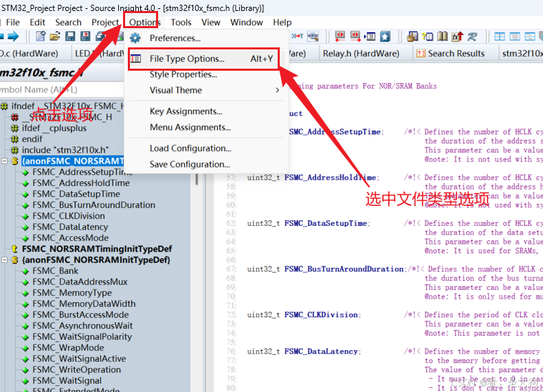Open a file with the folder icon
The height and width of the screenshot is (392, 543).
coord(55,36)
